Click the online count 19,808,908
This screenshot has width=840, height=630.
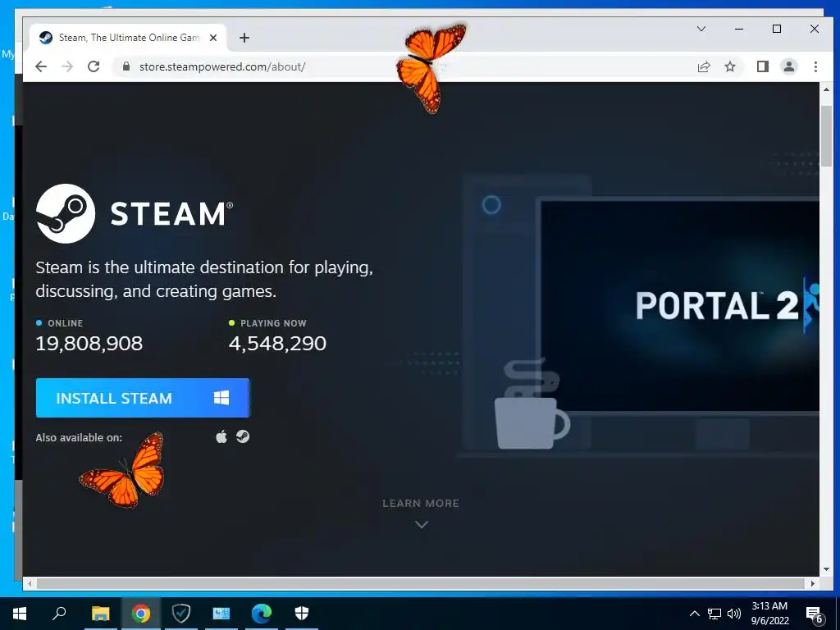89,344
